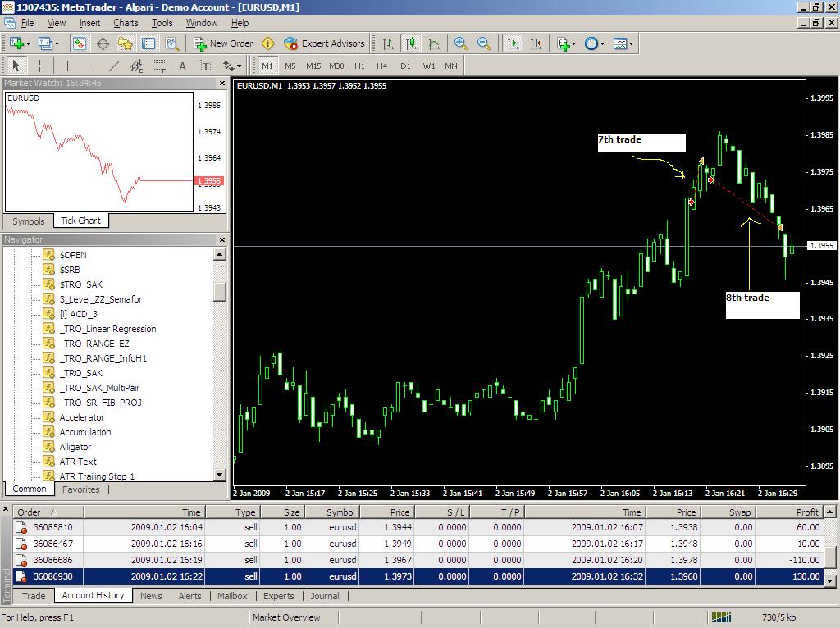The image size is (840, 628).
Task: Select the Text Label tool
Action: click(206, 66)
